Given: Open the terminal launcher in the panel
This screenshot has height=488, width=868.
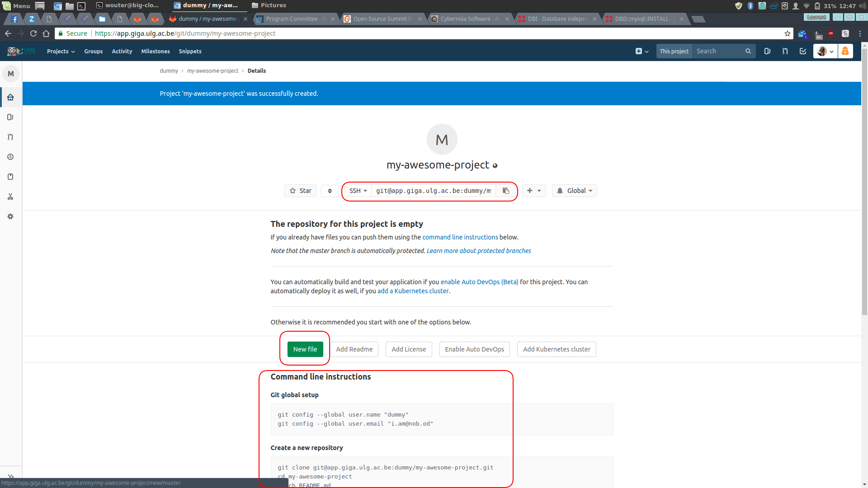Looking at the screenshot, I should coord(81,6).
